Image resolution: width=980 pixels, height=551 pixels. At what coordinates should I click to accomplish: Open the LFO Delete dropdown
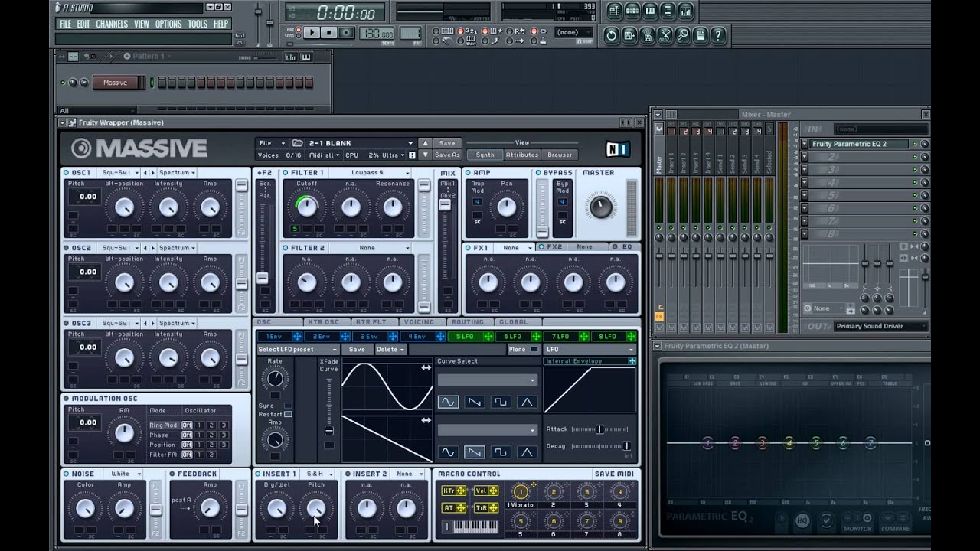point(390,350)
